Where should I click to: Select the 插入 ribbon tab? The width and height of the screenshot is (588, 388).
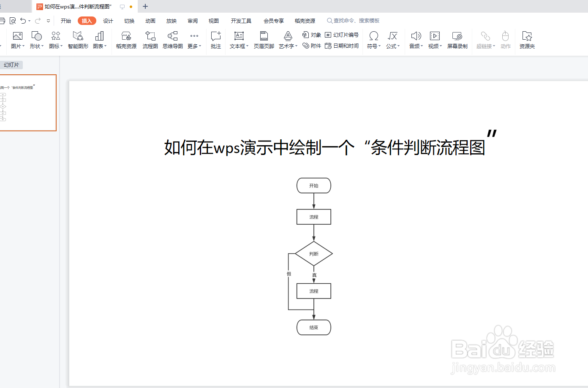click(87, 21)
